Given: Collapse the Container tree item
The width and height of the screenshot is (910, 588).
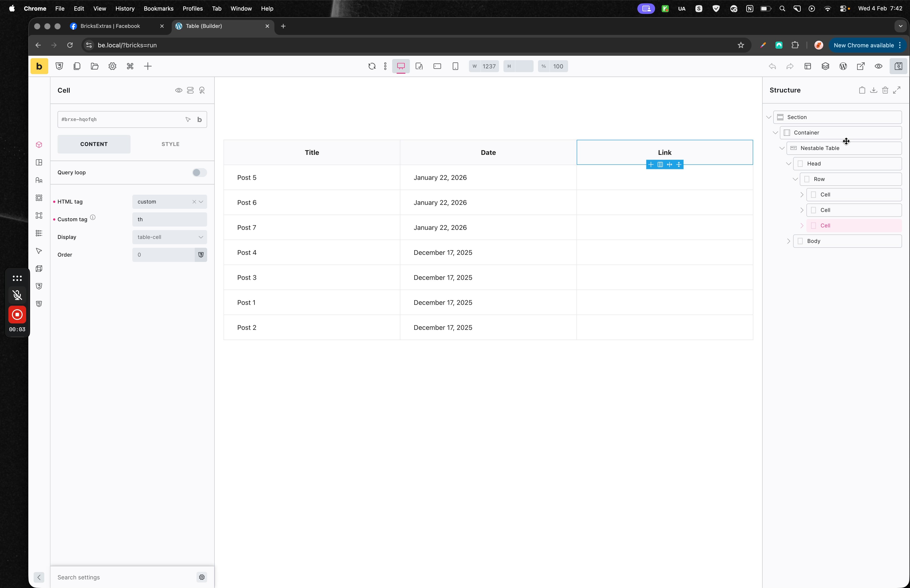Looking at the screenshot, I should (775, 133).
